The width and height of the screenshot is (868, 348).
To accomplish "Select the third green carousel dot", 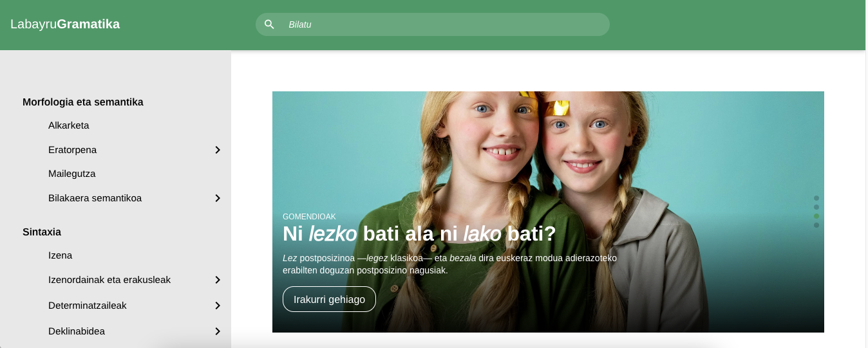I will (x=816, y=216).
